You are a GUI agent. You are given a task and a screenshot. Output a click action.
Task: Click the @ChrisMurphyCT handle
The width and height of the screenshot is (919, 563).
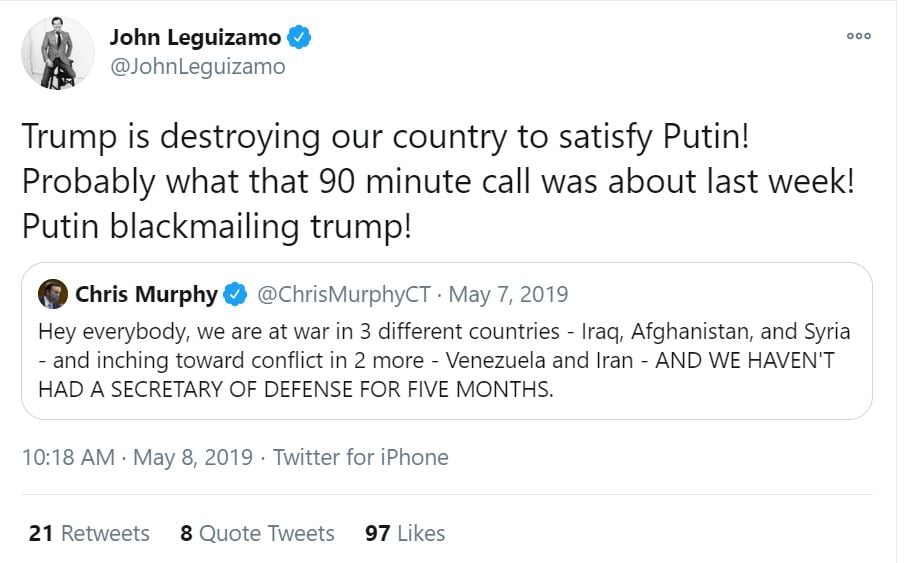tap(343, 295)
